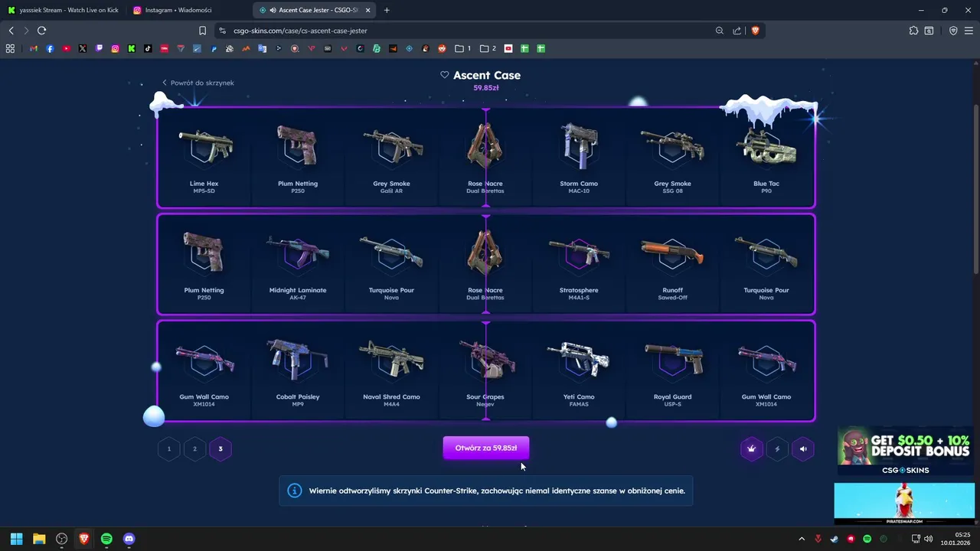Viewport: 980px width, 551px height.
Task: Toggle the lightning fast-open button
Action: pos(777,448)
